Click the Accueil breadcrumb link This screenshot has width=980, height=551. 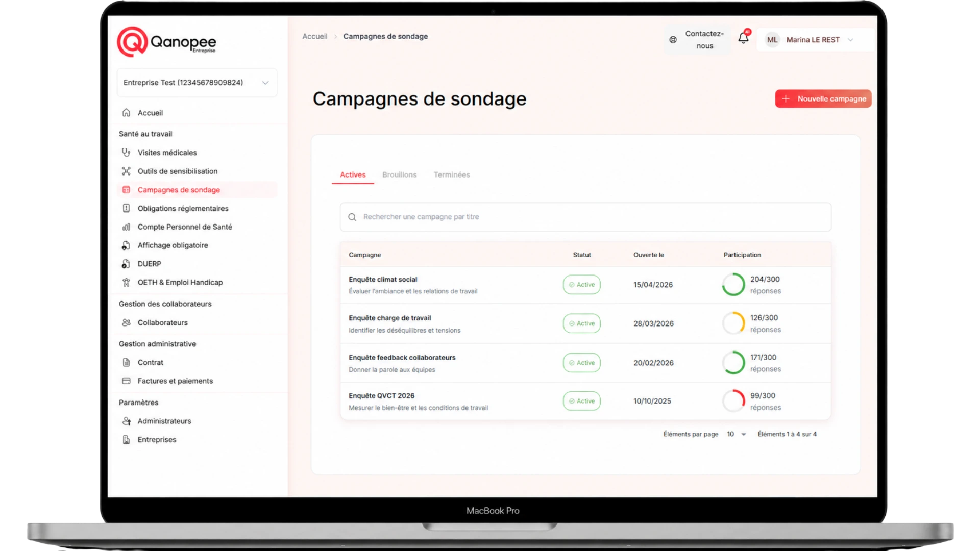[314, 36]
